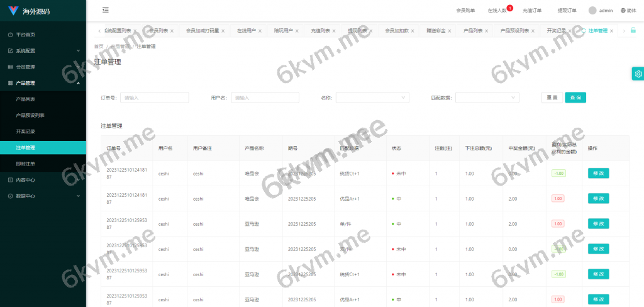644x307 pixels.
Task: Click the 内容中心 document icon
Action: (10, 180)
